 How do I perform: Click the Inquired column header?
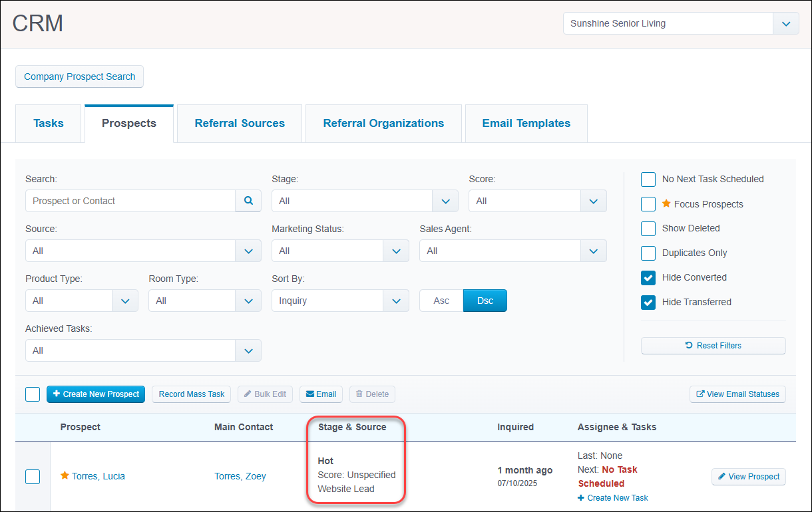516,427
